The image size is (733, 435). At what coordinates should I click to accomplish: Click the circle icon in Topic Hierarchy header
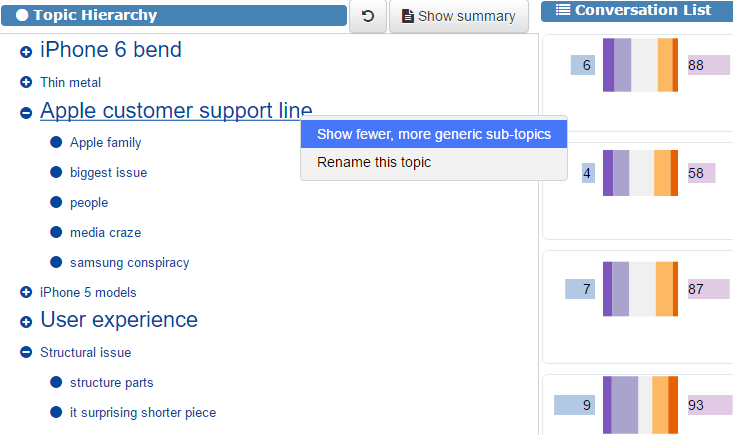click(22, 15)
